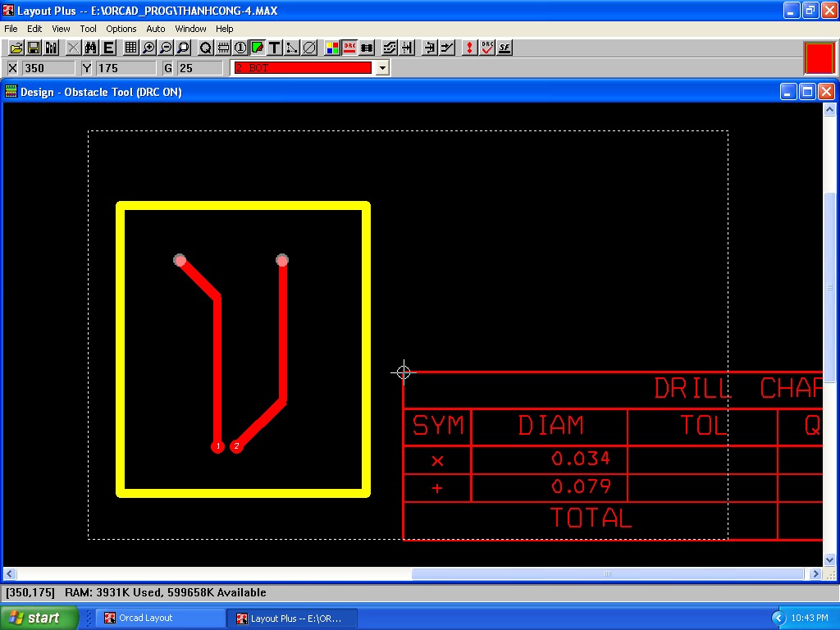Image resolution: width=840 pixels, height=630 pixels.
Task: Click the Zoom Out magnifier icon
Action: coord(166,48)
